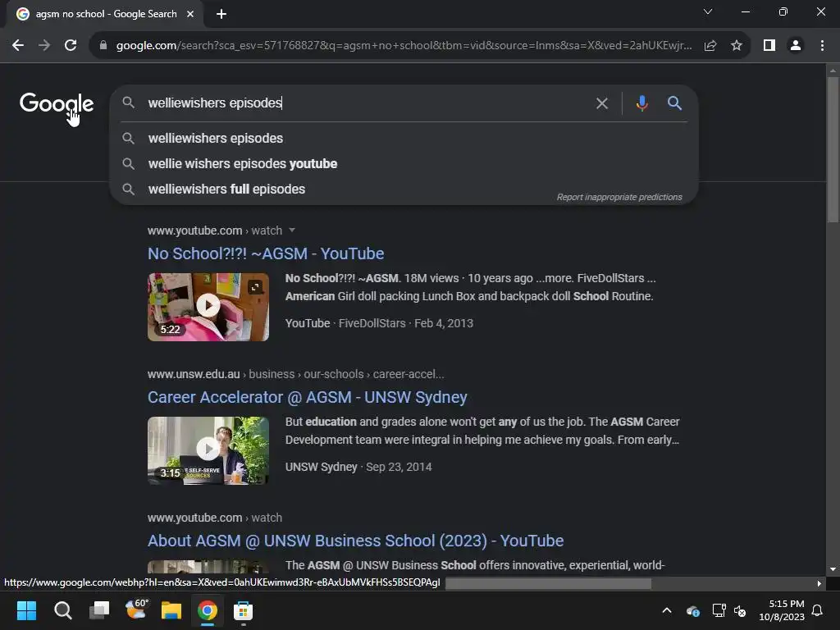Click the horizontal scrollbar thumb
The image size is (840, 630).
(x=548, y=583)
